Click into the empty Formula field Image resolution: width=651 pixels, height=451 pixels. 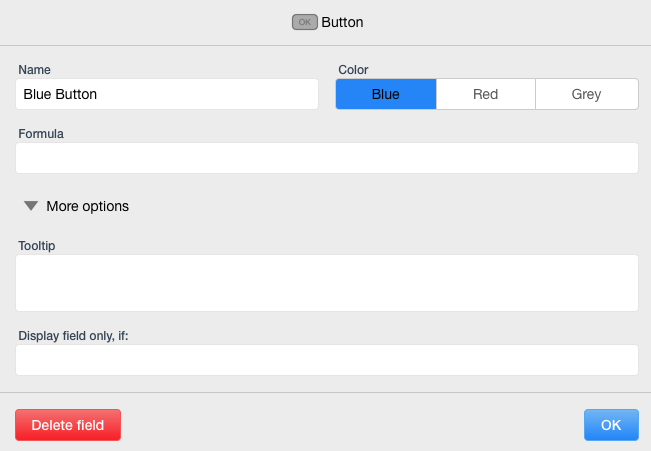[327, 158]
